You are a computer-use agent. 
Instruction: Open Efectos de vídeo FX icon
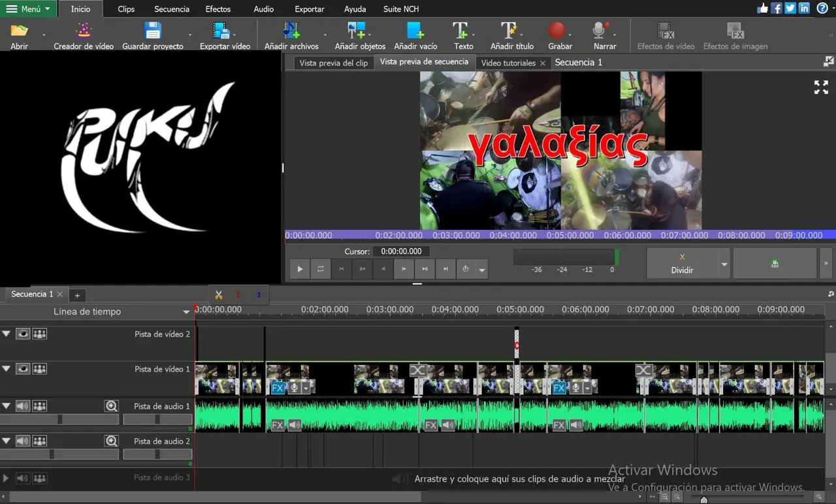pos(666,31)
